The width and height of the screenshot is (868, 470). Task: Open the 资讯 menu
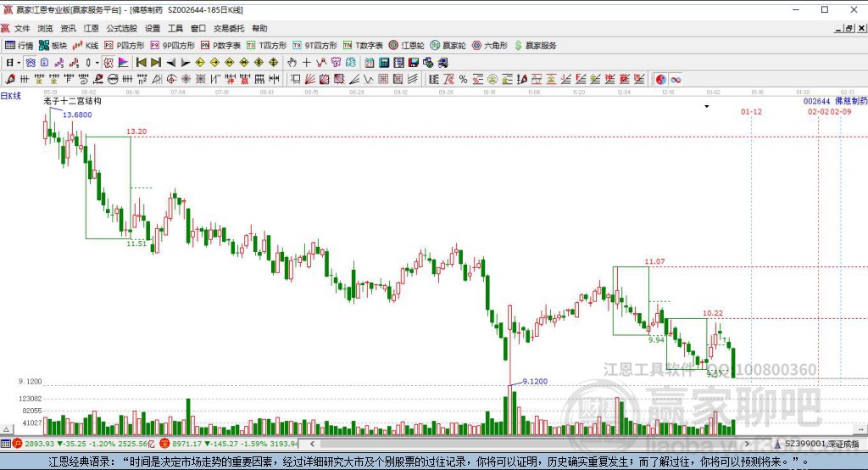[68, 28]
